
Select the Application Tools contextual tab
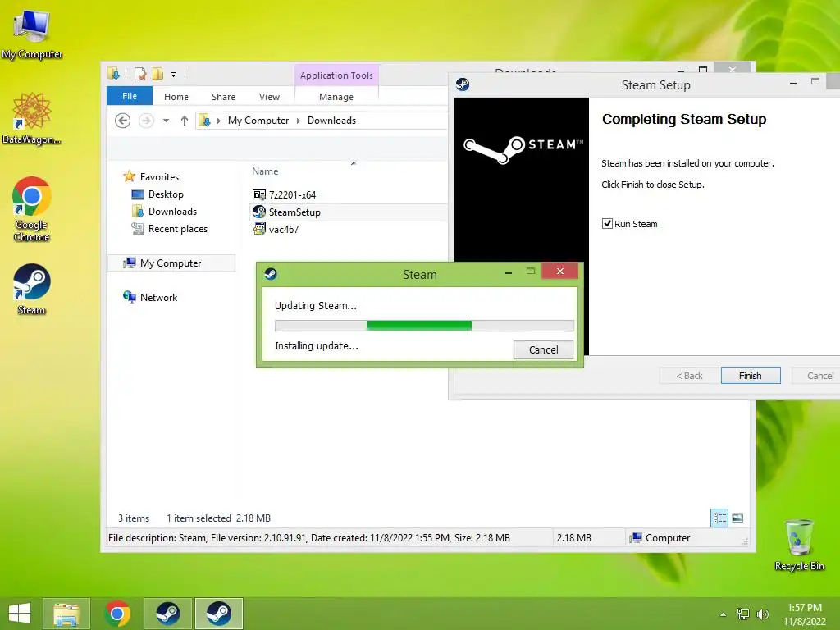pos(336,75)
